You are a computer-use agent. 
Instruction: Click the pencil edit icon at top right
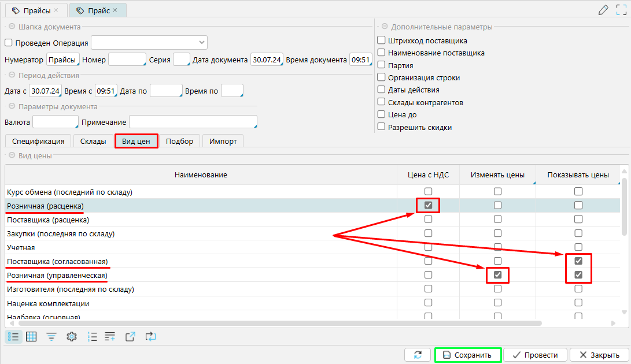(x=603, y=10)
